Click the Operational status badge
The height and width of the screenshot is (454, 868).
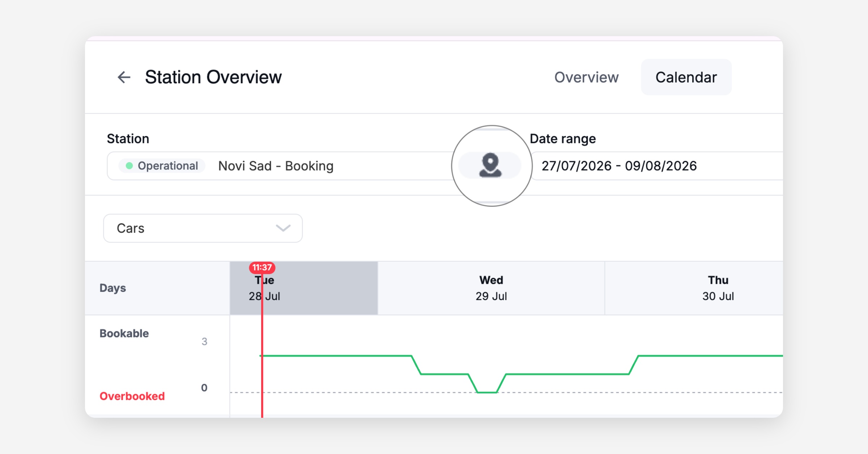click(162, 166)
